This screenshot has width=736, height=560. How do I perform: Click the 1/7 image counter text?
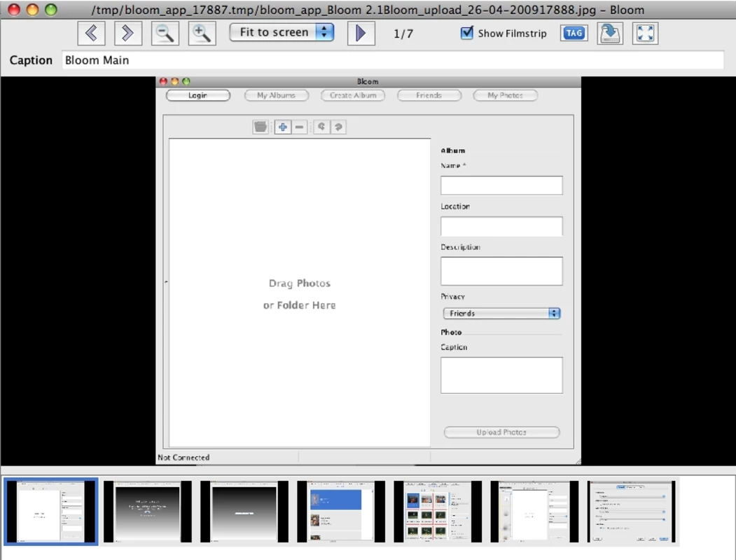pos(403,34)
